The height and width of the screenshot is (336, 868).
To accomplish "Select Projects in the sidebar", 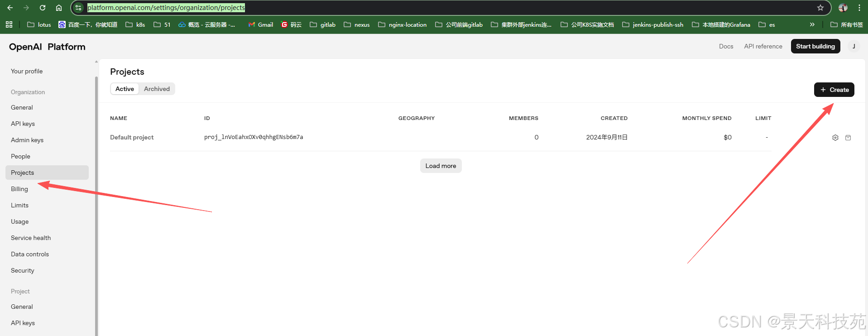I will click(47, 173).
